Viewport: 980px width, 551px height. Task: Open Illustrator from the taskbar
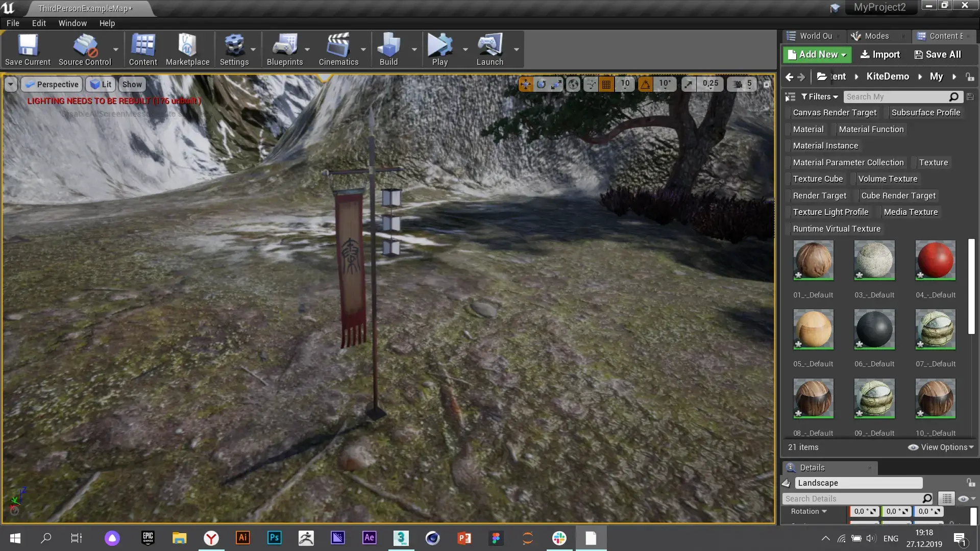point(242,538)
